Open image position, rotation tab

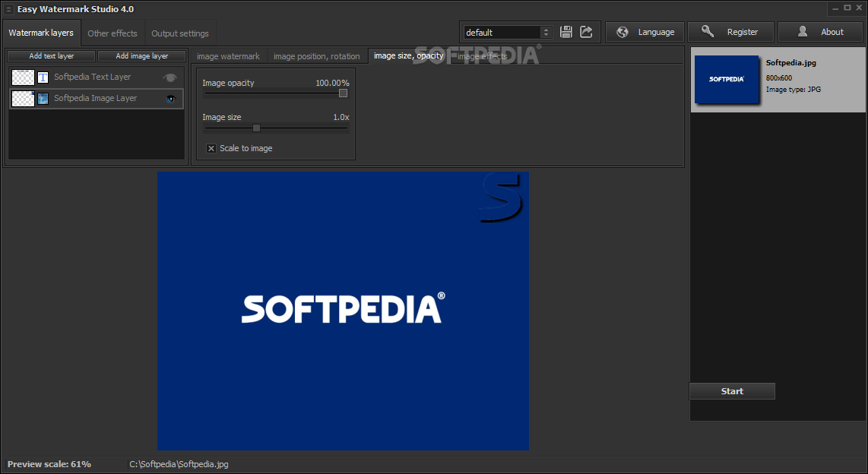pos(317,56)
